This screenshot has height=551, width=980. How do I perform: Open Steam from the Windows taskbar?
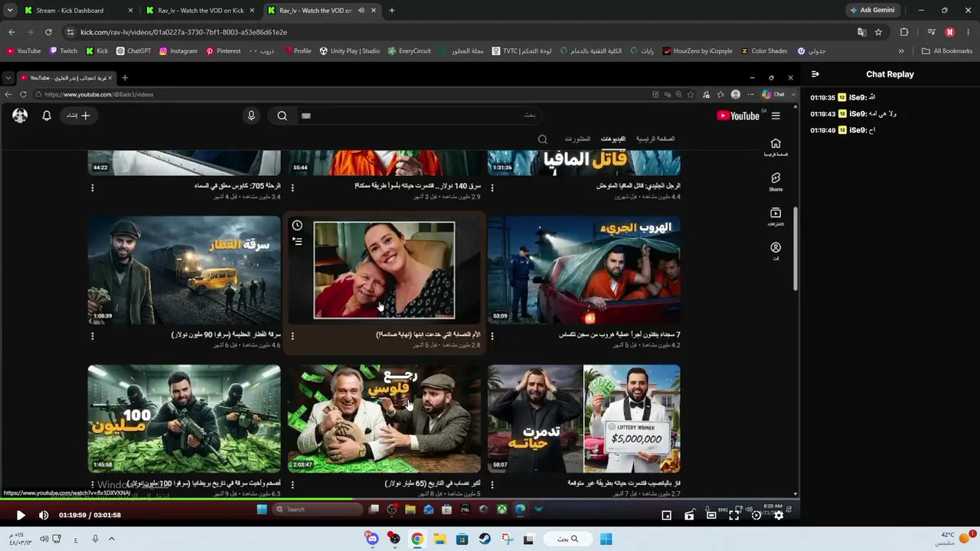point(485,539)
